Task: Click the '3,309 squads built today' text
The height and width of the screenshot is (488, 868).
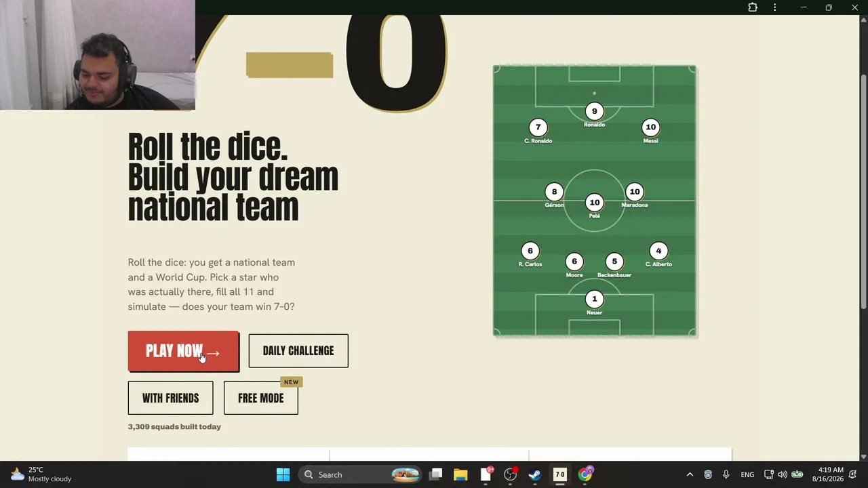Action: (174, 426)
